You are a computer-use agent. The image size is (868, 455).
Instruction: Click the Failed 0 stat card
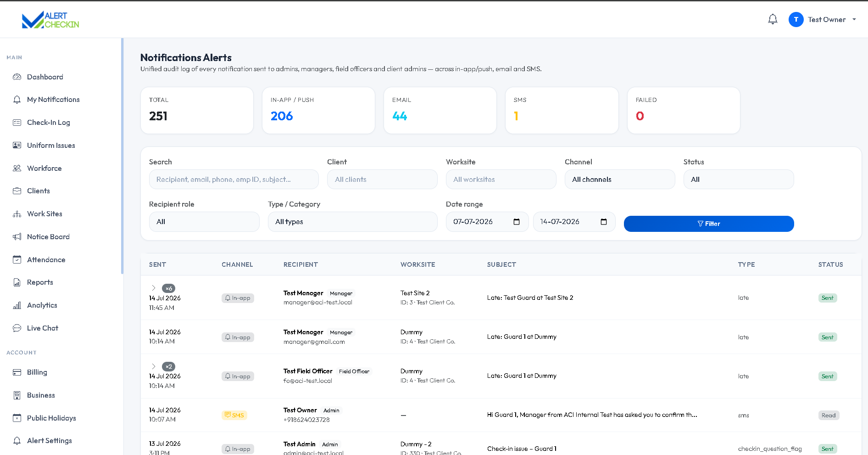(684, 110)
